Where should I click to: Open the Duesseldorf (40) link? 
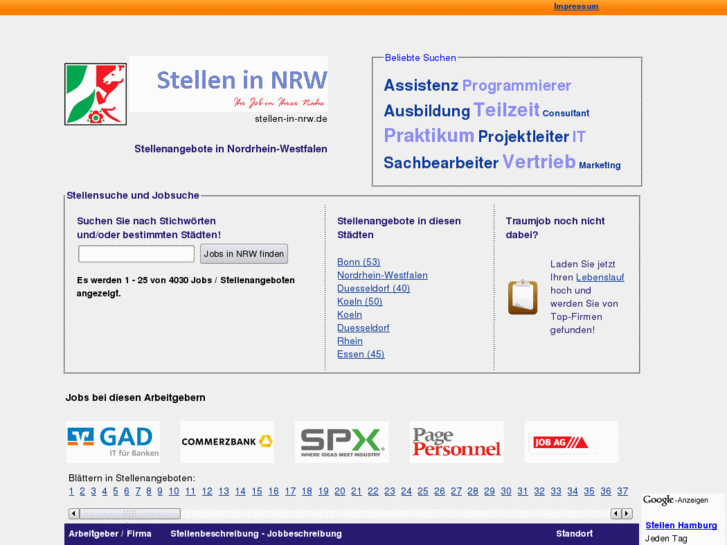coord(374,289)
